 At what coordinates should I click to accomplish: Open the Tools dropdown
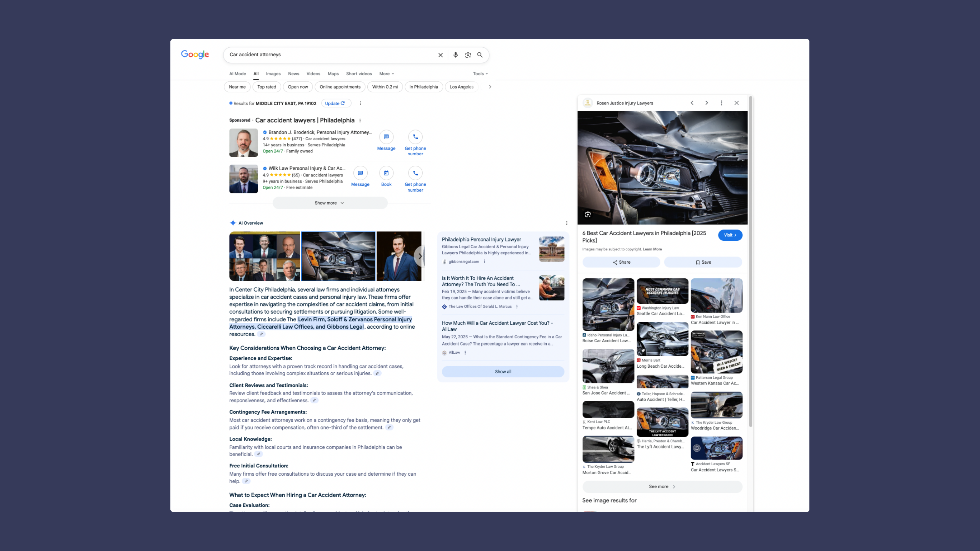[480, 74]
